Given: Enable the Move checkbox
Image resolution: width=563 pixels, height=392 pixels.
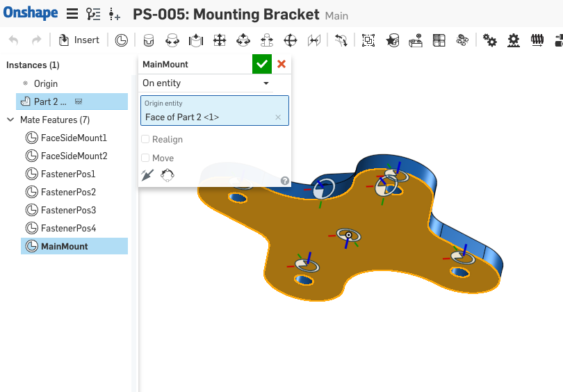Looking at the screenshot, I should 145,158.
